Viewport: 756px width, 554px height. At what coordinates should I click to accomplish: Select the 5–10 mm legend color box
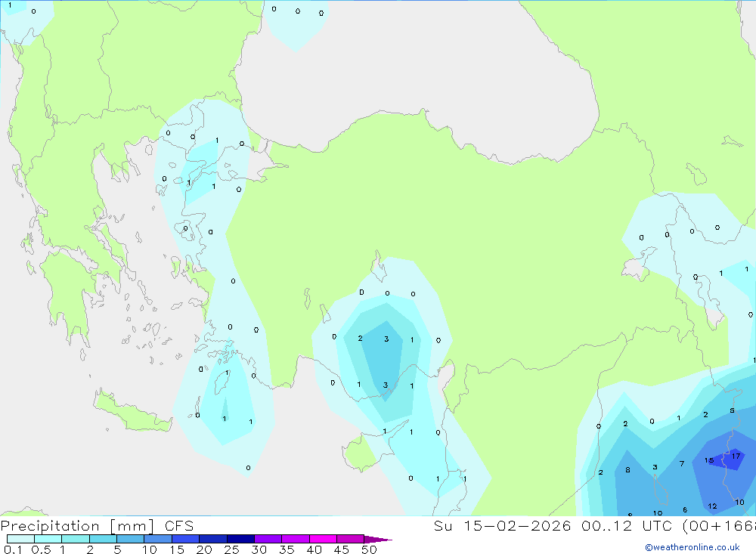131,539
